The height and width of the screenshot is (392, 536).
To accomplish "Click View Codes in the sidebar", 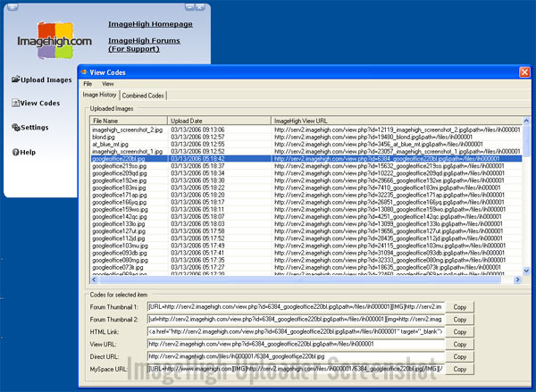I will click(x=36, y=103).
